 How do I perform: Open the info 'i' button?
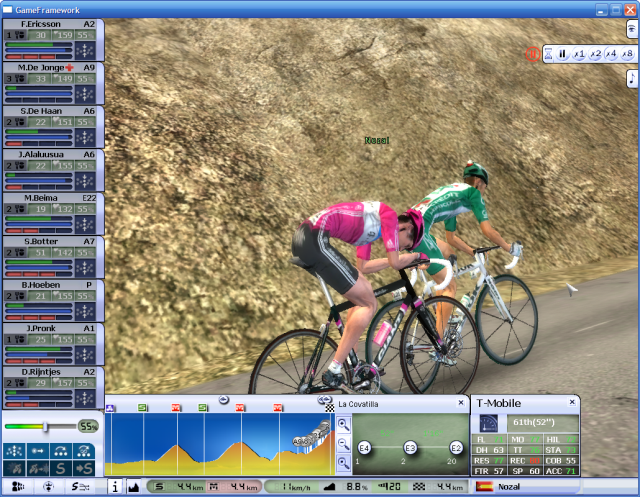tap(114, 487)
